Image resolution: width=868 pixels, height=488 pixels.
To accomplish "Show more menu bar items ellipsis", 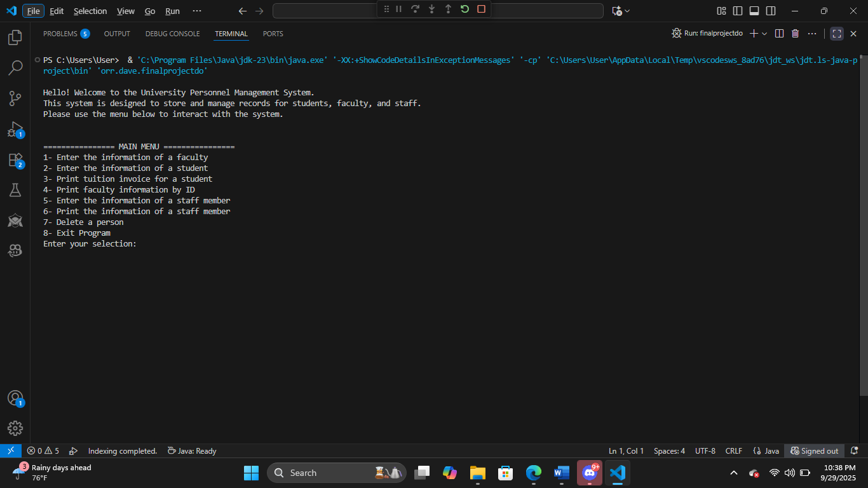I will (x=197, y=11).
